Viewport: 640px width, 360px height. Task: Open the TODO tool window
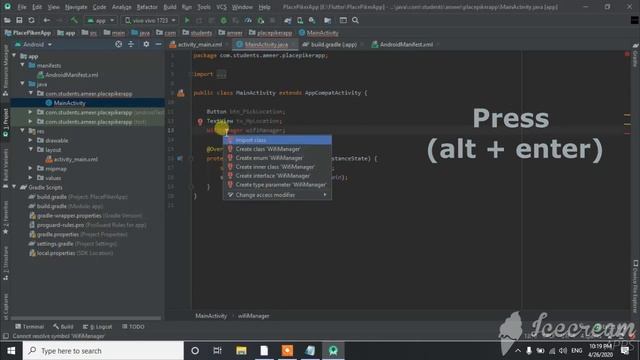[133, 327]
